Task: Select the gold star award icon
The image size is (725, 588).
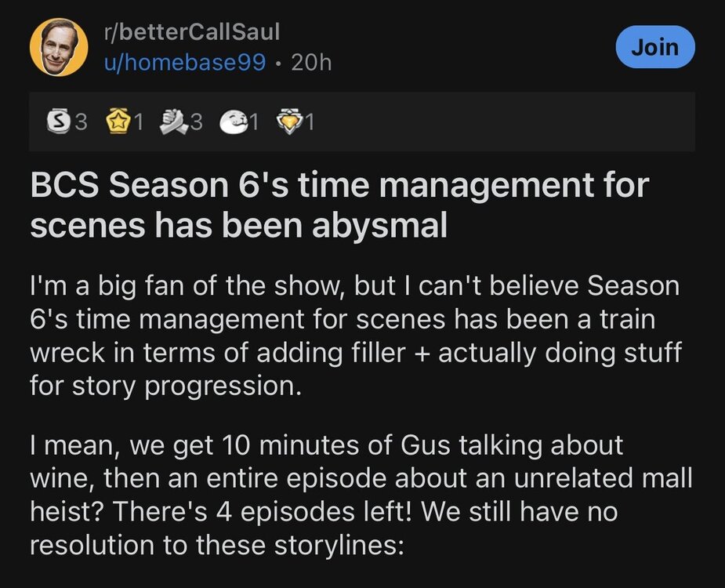Action: click(x=117, y=122)
